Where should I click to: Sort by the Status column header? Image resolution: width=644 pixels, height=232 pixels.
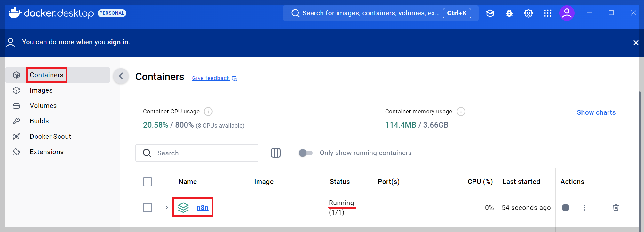click(340, 182)
